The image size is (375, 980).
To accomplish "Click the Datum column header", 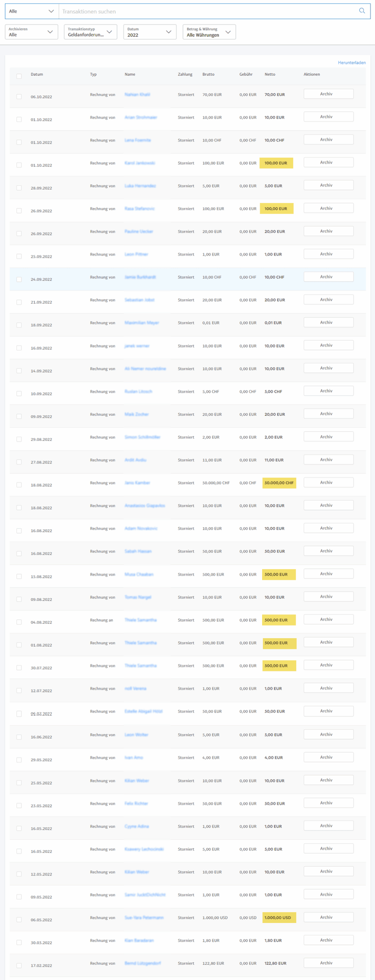I will click(37, 75).
